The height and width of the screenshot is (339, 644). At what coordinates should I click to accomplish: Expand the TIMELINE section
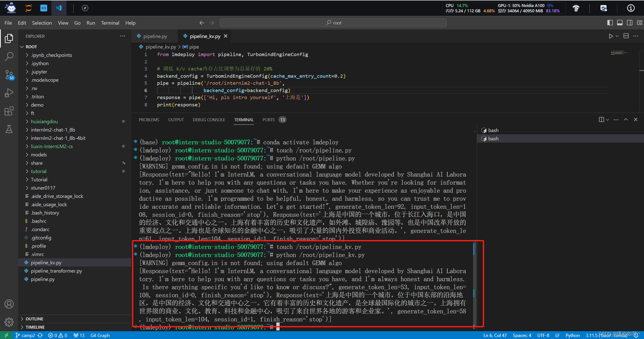(35, 327)
